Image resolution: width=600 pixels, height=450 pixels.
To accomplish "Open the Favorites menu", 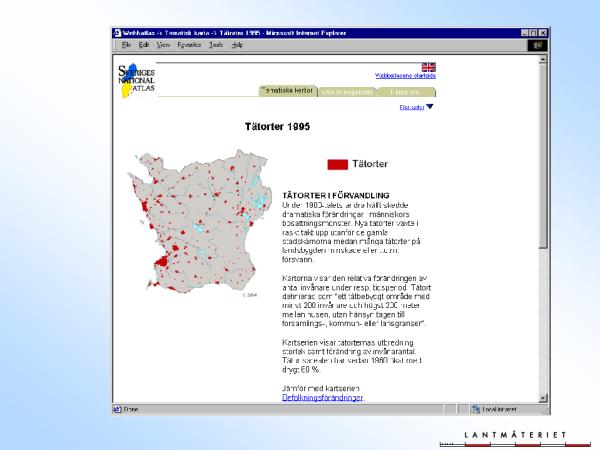I will pos(189,45).
